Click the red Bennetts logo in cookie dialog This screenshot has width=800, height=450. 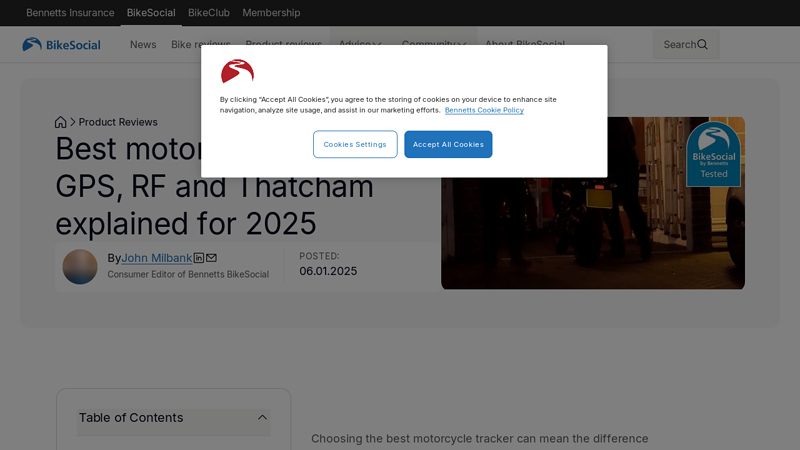237,72
